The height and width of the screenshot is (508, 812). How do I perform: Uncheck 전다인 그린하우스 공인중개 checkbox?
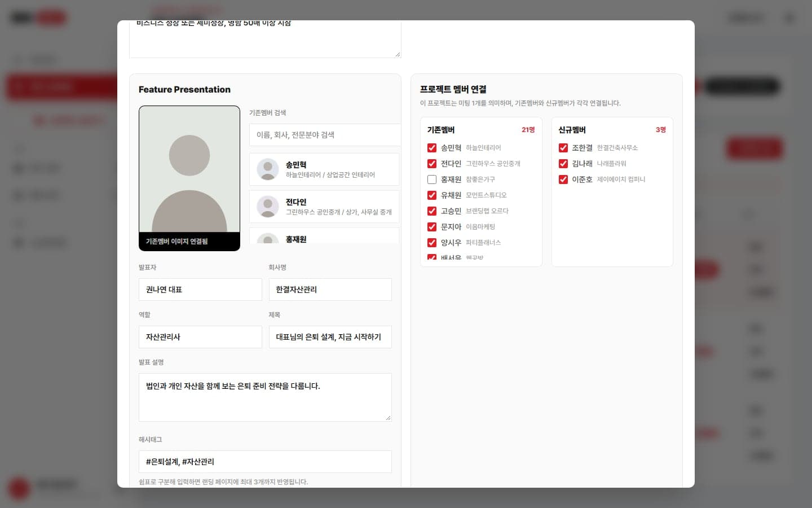click(x=432, y=164)
